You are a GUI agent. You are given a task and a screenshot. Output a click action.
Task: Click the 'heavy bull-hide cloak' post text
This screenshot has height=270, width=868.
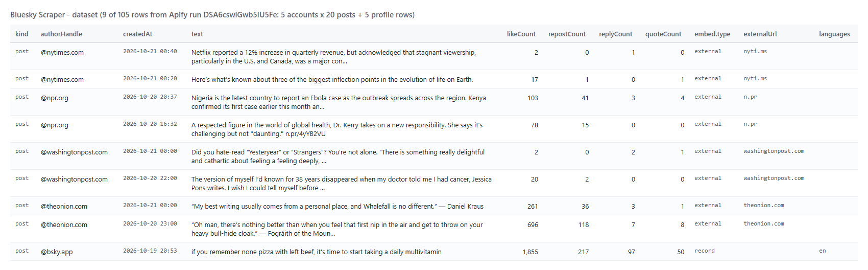(x=337, y=229)
